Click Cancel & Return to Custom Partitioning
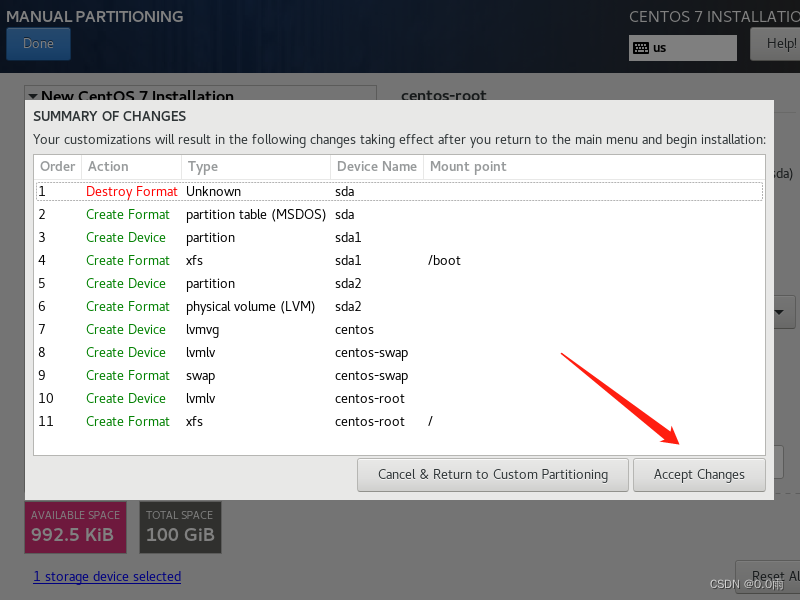This screenshot has width=800, height=600. (x=493, y=474)
